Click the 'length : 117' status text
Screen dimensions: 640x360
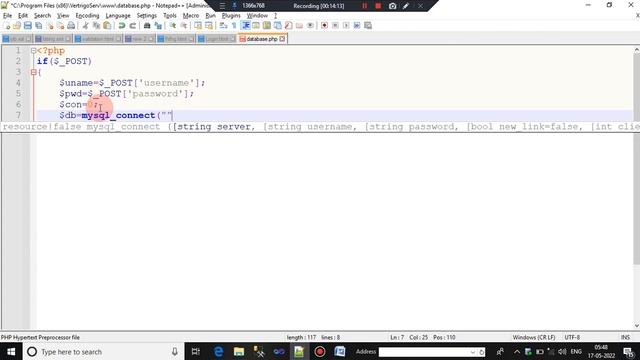tap(301, 338)
